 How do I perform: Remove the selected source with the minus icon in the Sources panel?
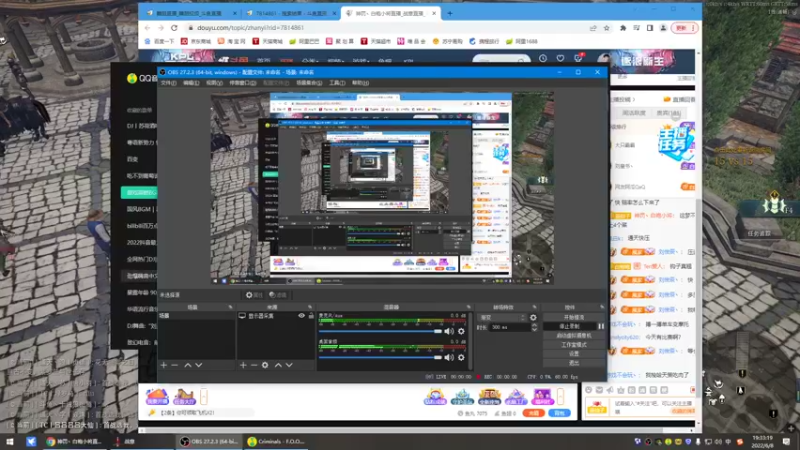(254, 365)
